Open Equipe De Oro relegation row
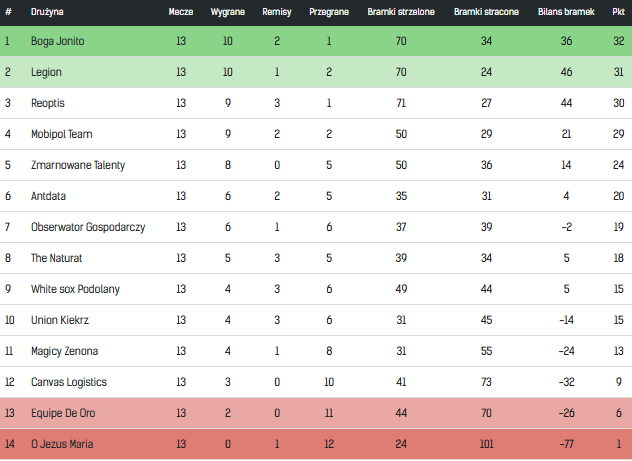 tap(316, 413)
